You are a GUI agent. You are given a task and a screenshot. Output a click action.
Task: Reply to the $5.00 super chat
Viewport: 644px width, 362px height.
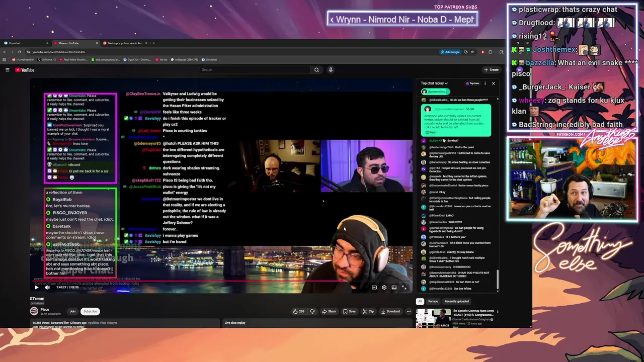point(431,132)
